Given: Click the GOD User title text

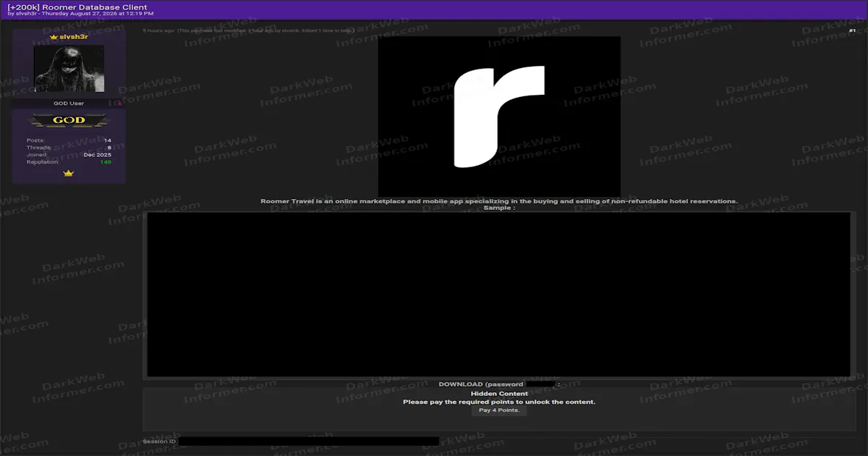Looking at the screenshot, I should point(69,104).
